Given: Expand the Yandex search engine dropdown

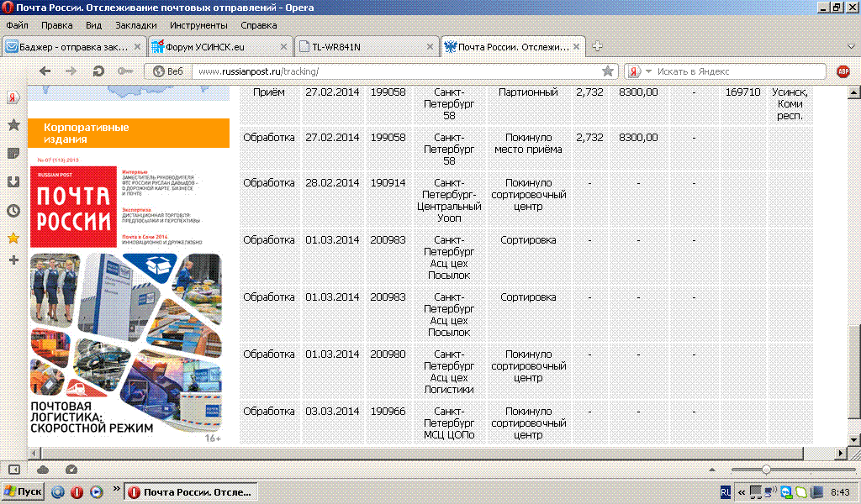Looking at the screenshot, I should (648, 71).
